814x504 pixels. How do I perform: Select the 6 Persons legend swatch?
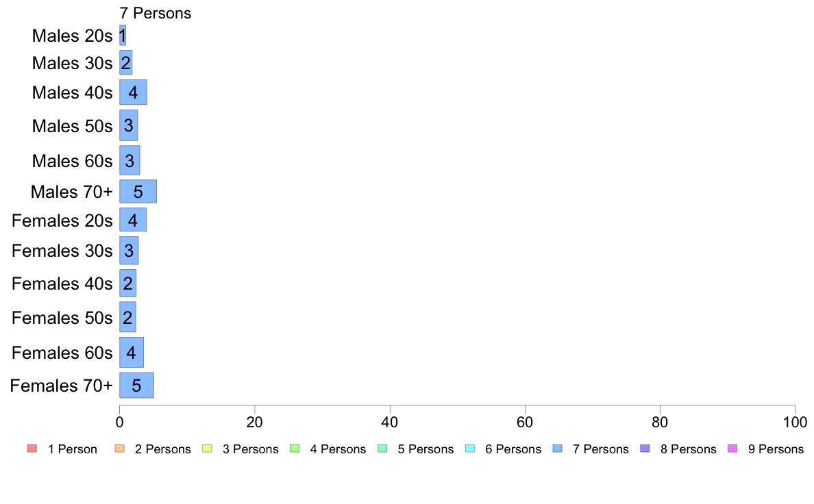pos(470,449)
